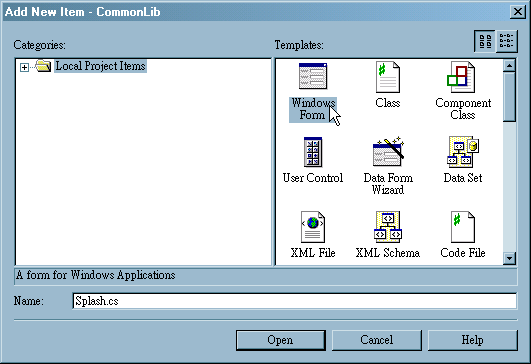Image resolution: width=531 pixels, height=364 pixels.
Task: Click the "XML File" label text
Action: pos(313,253)
